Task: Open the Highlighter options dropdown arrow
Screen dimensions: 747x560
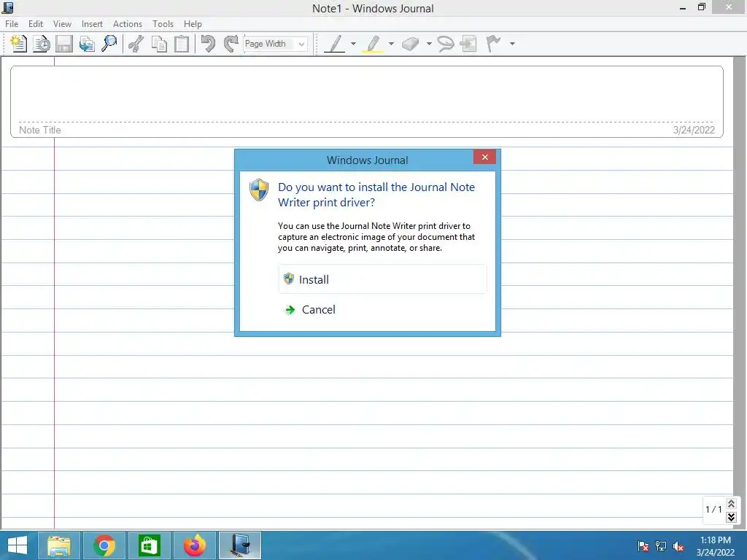Action: (391, 44)
